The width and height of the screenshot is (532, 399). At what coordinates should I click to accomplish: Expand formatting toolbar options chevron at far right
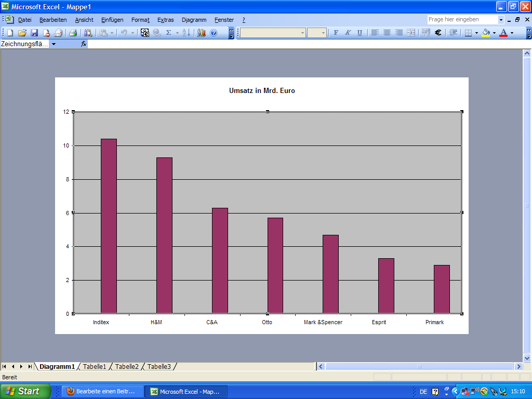529,33
